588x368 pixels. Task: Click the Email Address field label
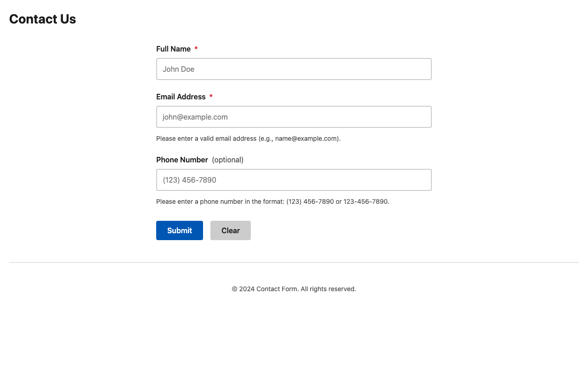click(181, 97)
